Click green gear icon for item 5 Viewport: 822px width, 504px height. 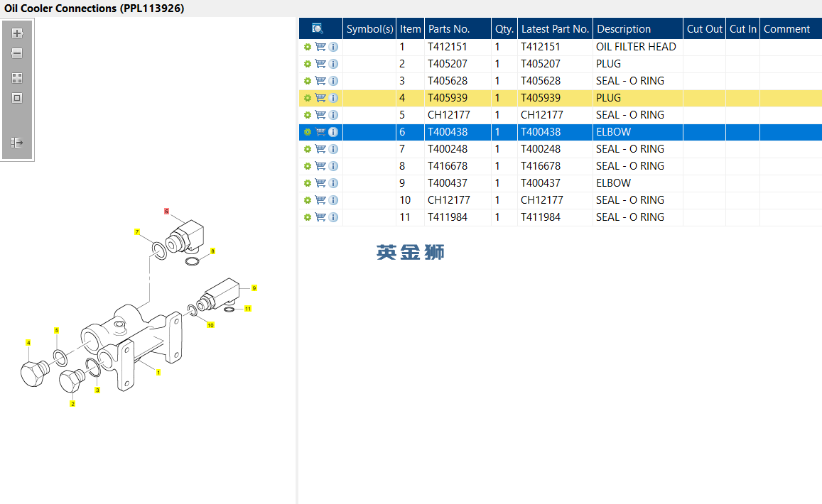coord(308,115)
